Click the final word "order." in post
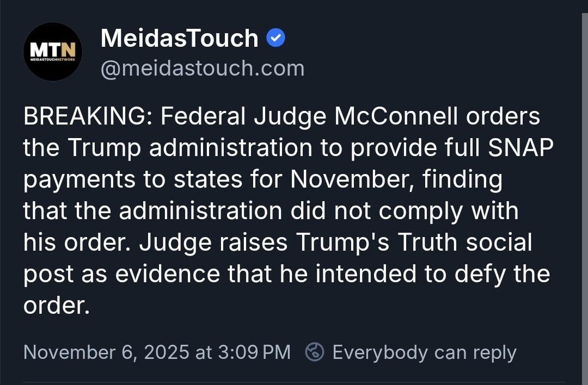 point(56,306)
